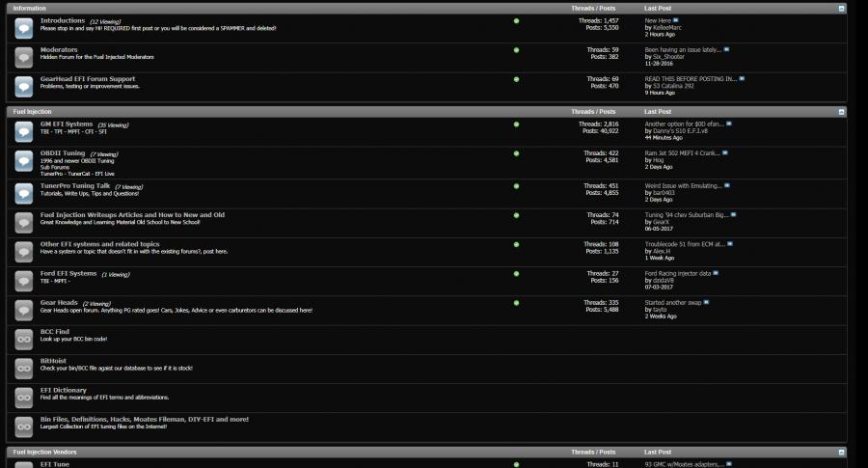The image size is (868, 468).
Task: Click go-to-post icon beside 'Ram Jet 502 MEFI'
Action: point(726,152)
